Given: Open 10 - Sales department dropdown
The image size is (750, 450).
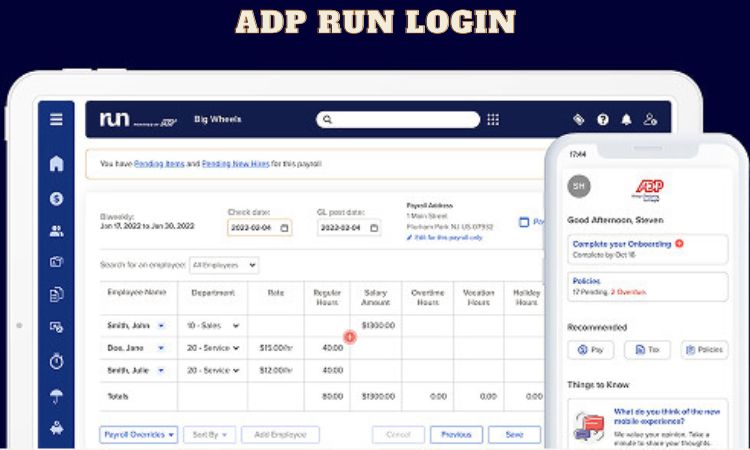Looking at the screenshot, I should (x=213, y=326).
